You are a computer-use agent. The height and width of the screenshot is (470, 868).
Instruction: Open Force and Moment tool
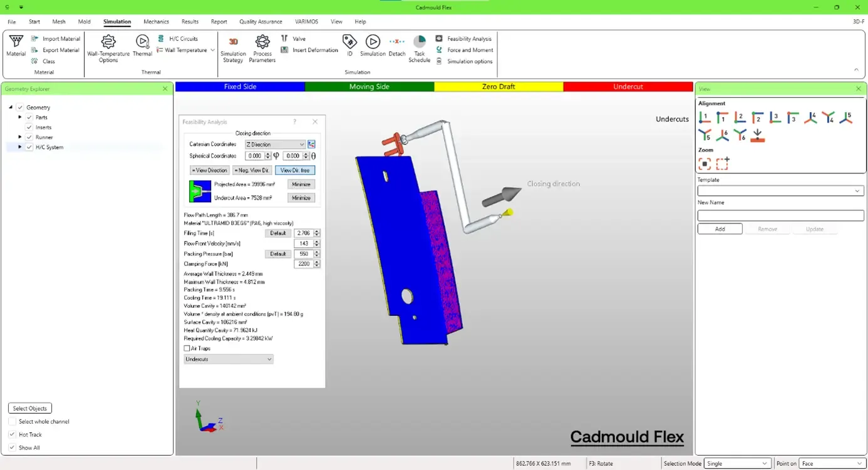465,50
